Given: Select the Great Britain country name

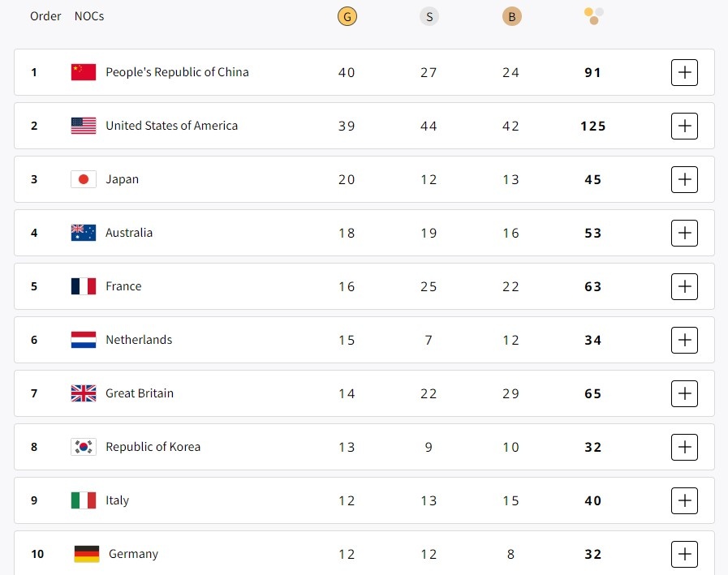Looking at the screenshot, I should [x=140, y=393].
